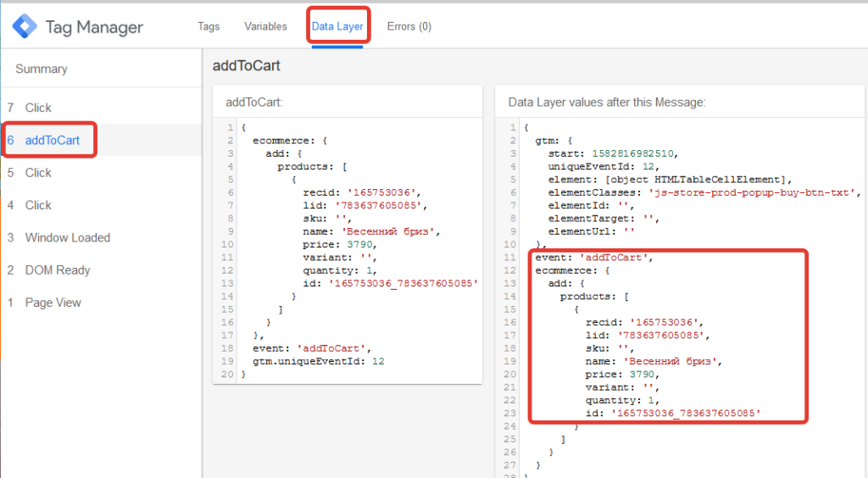Click gtm.uniqueEventId: 12 line
The width and height of the screenshot is (868, 478).
(x=319, y=361)
